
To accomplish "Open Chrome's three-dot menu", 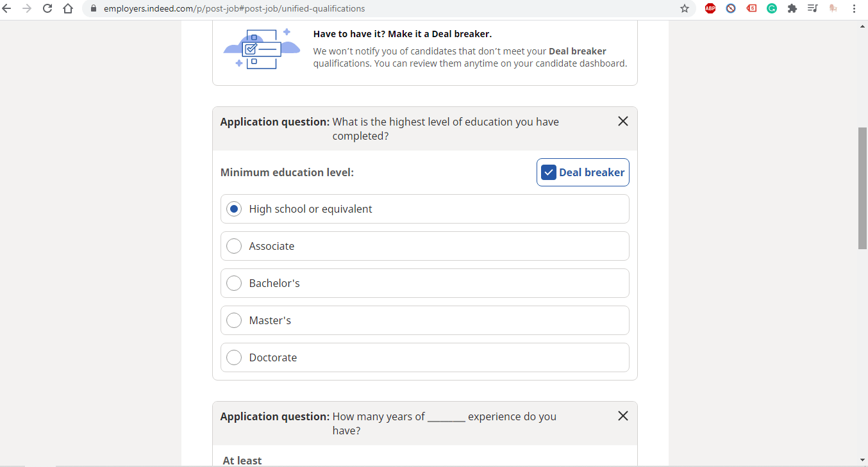I will [x=854, y=8].
